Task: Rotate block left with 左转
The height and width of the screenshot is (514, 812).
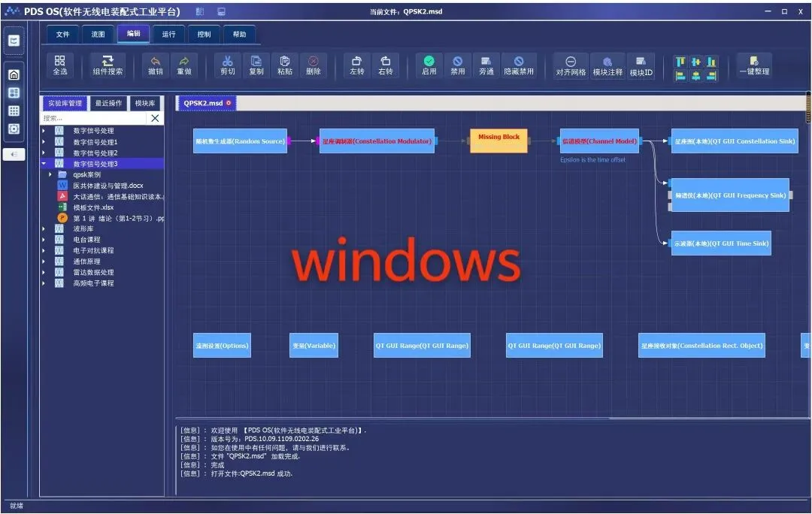Action: tap(357, 65)
